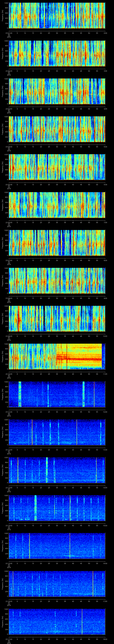Click the '2:00' end time label
Viewport: 114px width, 644px height.
click(x=105, y=33)
